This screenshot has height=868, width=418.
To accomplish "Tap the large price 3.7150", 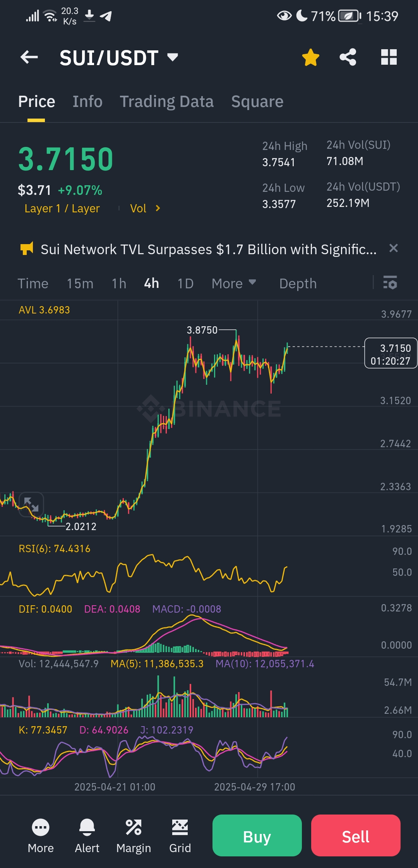I will tap(66, 159).
